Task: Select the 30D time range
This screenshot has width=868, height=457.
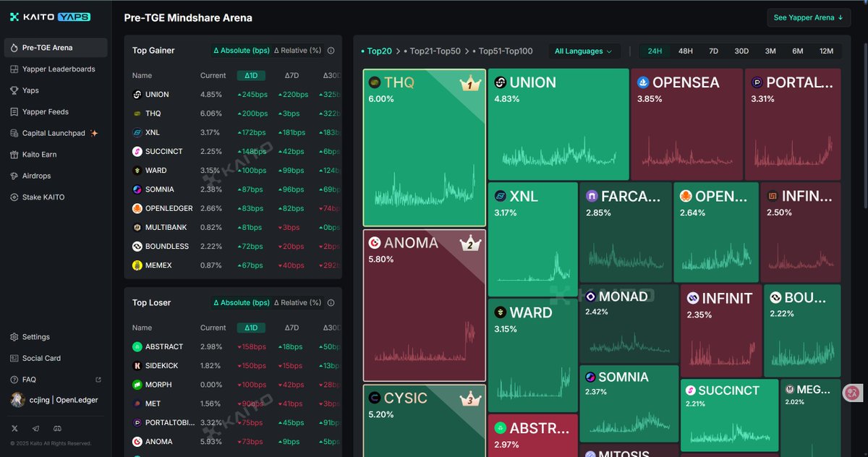Action: (741, 51)
